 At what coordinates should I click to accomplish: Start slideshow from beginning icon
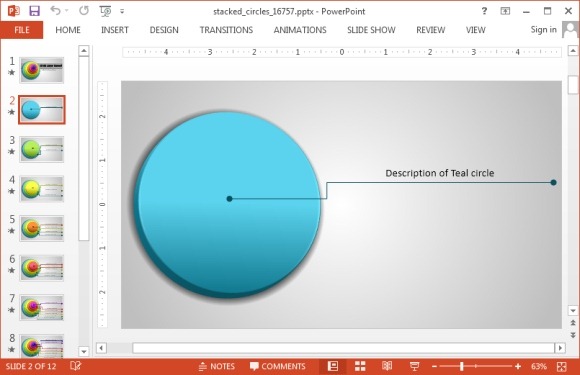tap(105, 11)
